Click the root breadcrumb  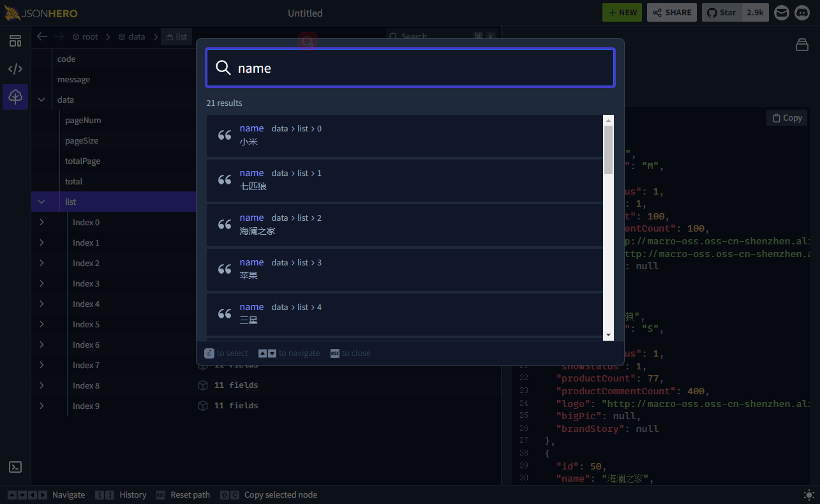tap(86, 37)
